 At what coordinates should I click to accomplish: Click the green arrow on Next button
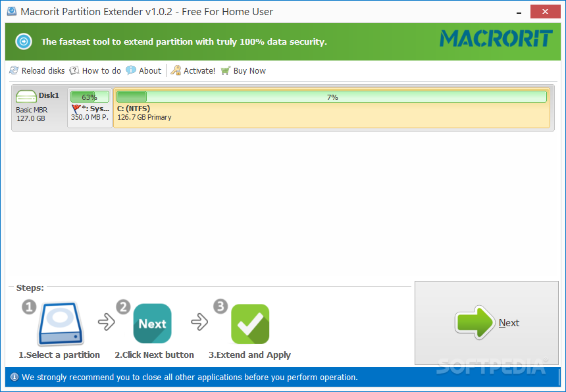[x=475, y=323]
